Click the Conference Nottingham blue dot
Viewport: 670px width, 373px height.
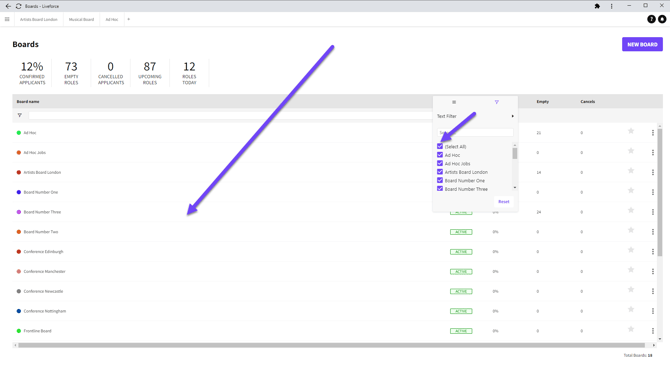click(x=19, y=311)
